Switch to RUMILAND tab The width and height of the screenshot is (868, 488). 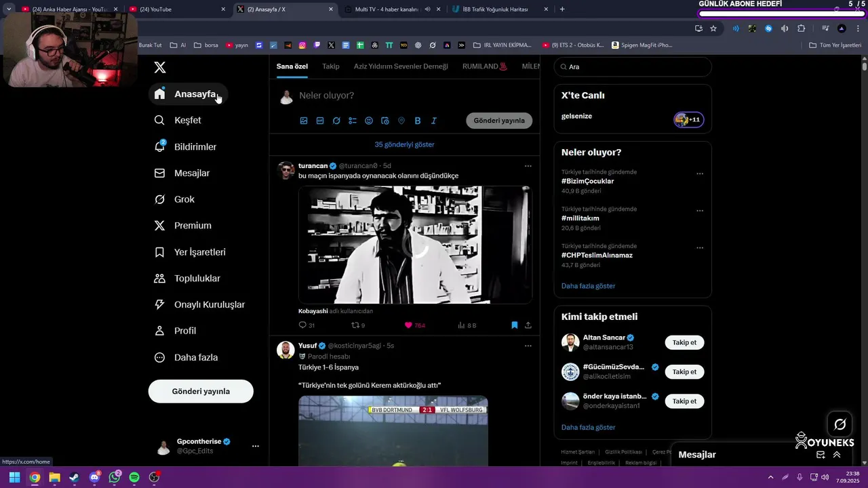[485, 66]
